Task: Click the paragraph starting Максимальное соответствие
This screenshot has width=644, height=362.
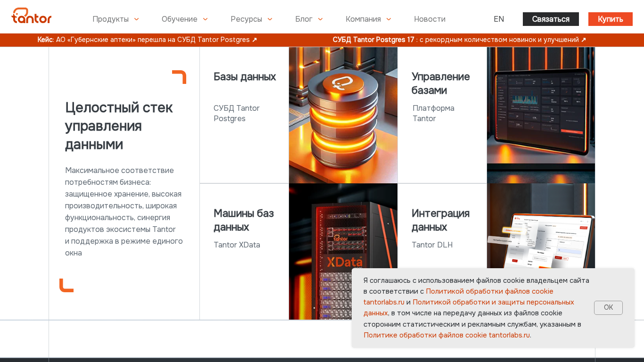Action: (x=124, y=212)
